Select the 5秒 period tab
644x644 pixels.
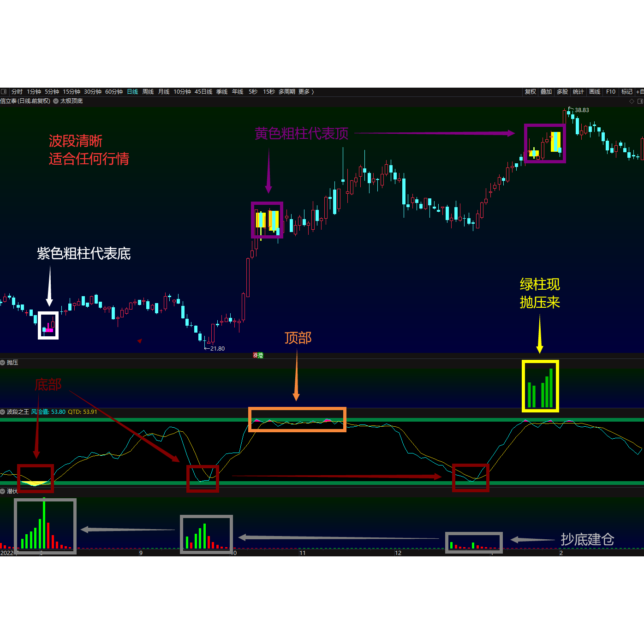tap(253, 92)
